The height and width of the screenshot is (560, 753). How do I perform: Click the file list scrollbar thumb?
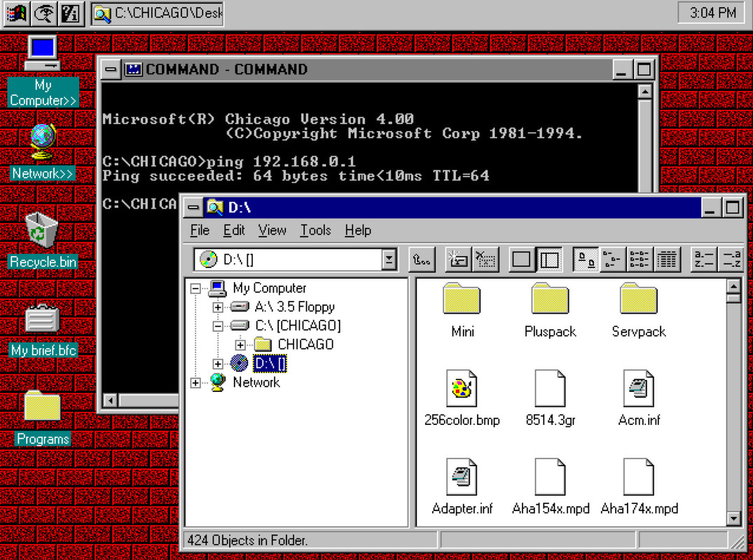tap(733, 298)
